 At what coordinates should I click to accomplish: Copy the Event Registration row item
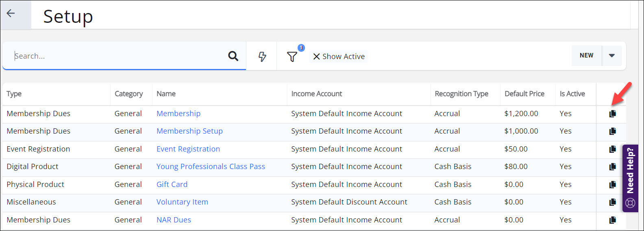click(x=612, y=149)
